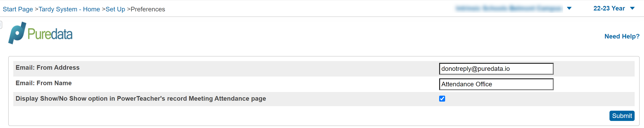The height and width of the screenshot is (128, 644).
Task: Open the Need Help? link
Action: (x=622, y=36)
